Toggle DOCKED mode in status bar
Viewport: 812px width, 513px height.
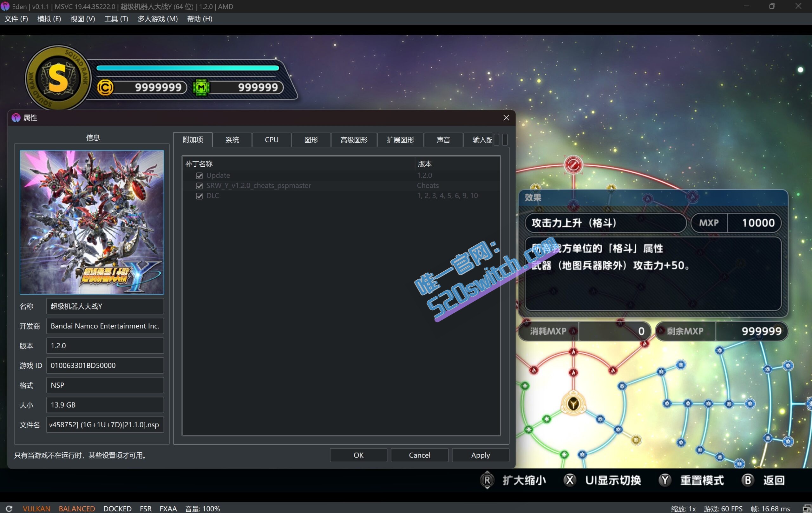coord(117,508)
